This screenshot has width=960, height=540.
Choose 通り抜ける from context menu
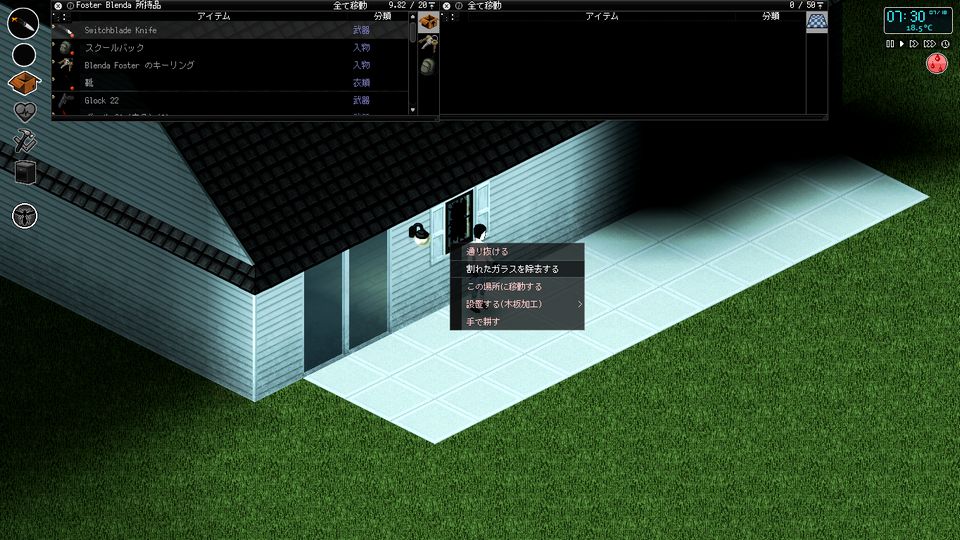(x=517, y=252)
